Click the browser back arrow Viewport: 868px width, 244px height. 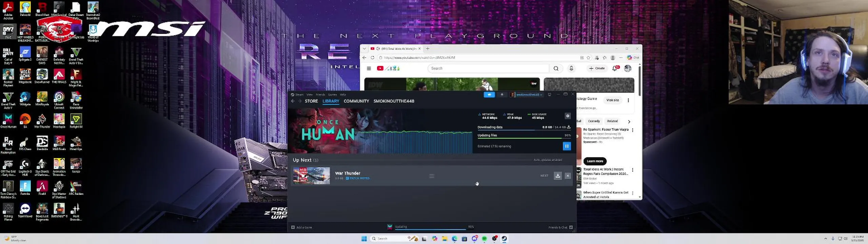point(364,58)
